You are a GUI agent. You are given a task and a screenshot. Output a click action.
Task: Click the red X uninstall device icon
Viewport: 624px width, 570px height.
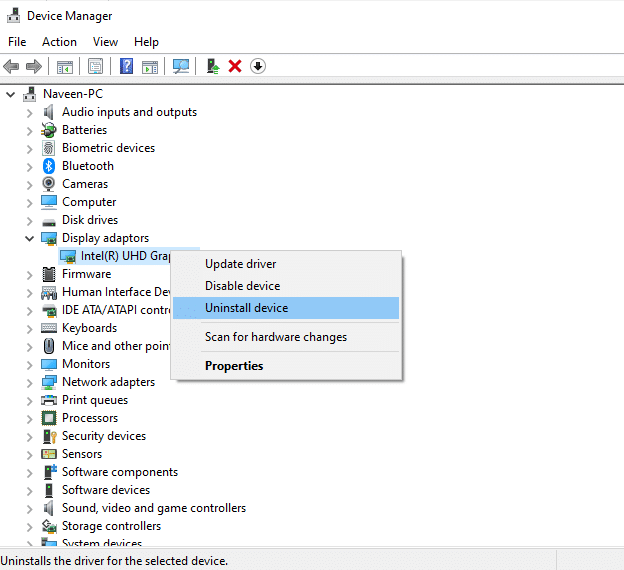point(235,66)
